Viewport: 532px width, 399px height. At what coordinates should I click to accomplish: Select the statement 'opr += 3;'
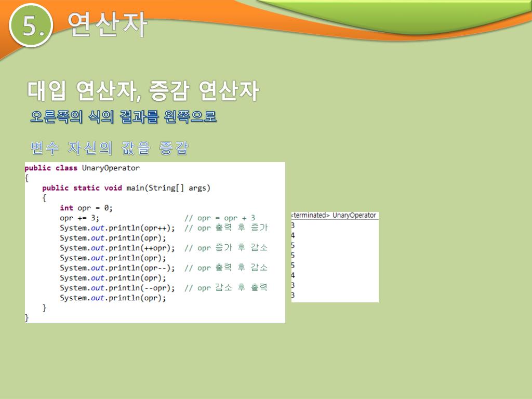pyautogui.click(x=79, y=218)
